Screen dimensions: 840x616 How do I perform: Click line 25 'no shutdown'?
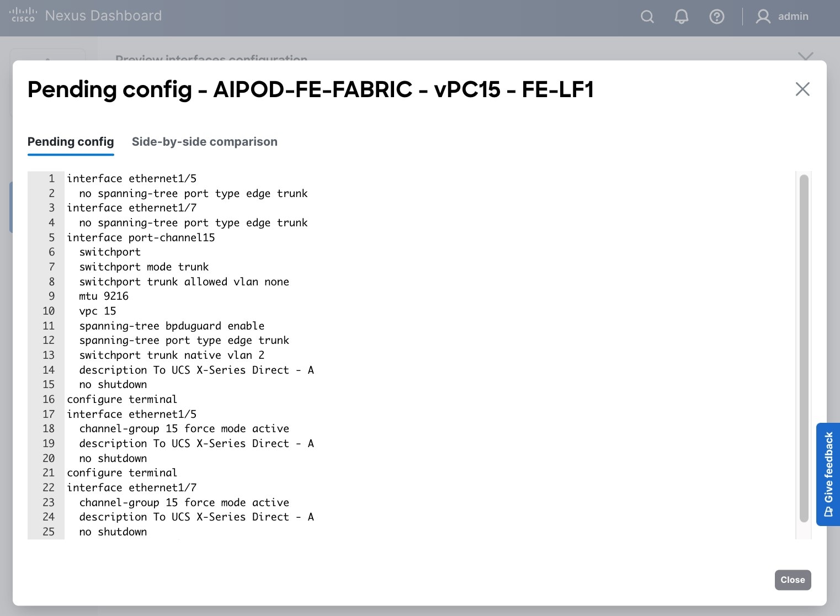coord(113,532)
